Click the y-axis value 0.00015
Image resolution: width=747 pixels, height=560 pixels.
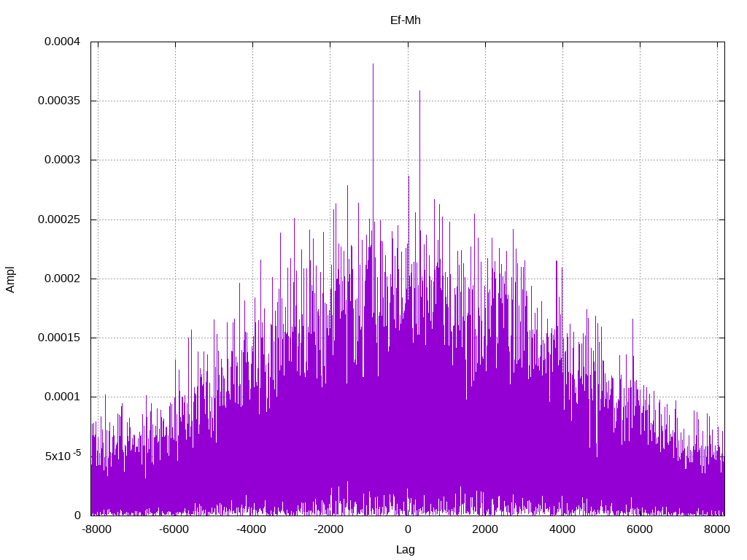pos(59,337)
